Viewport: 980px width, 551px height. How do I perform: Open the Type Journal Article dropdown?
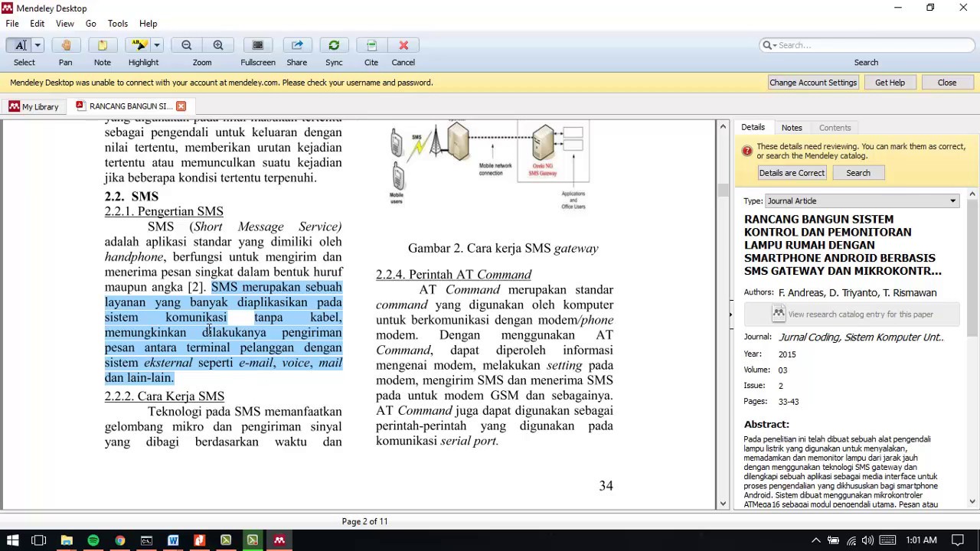click(862, 201)
